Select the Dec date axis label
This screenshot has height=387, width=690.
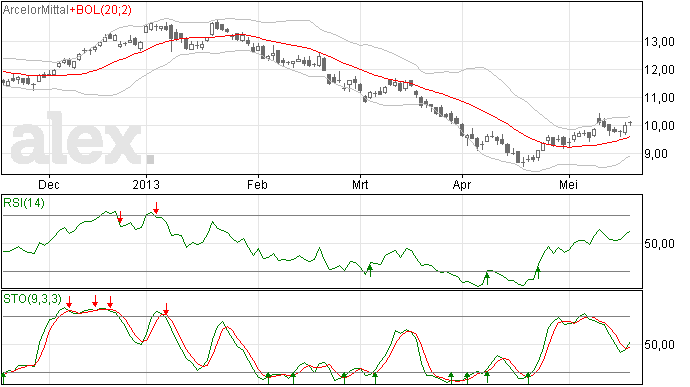pyautogui.click(x=49, y=184)
